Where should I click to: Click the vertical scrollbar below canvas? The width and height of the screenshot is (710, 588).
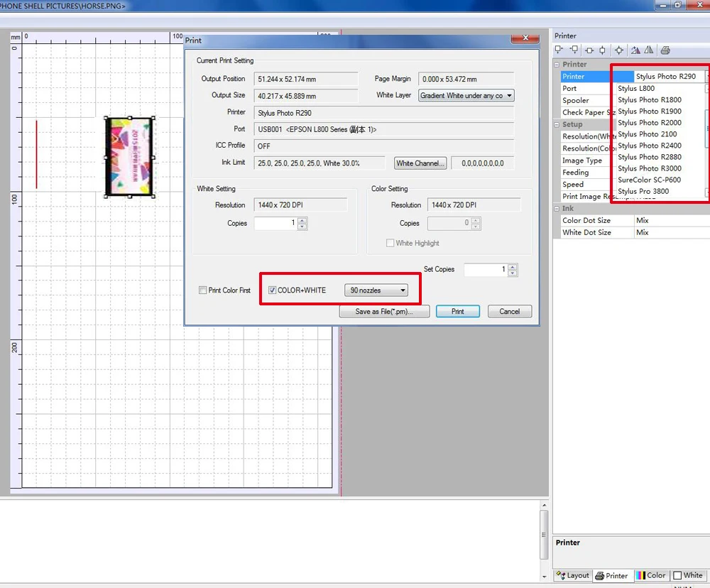tap(544, 535)
